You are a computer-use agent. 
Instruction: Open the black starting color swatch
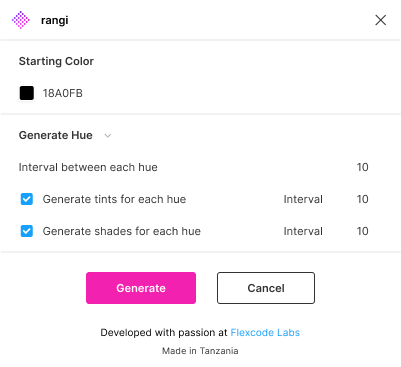(x=27, y=93)
